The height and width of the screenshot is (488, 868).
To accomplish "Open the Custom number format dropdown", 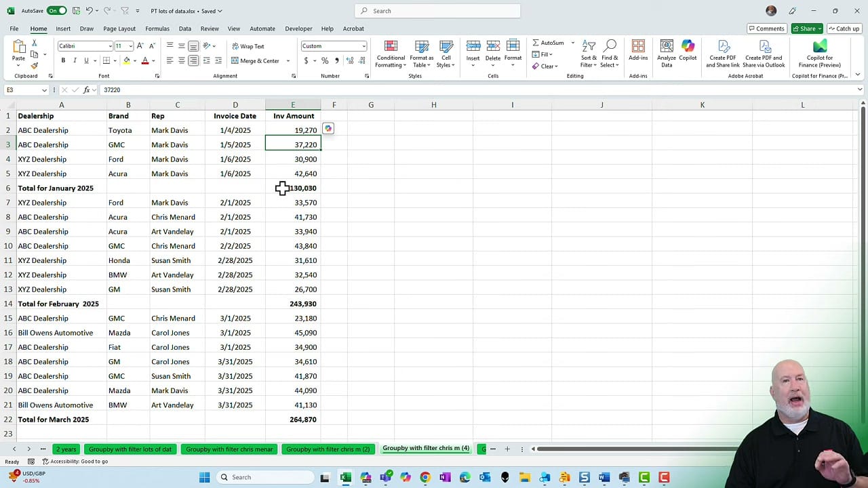I will (363, 45).
